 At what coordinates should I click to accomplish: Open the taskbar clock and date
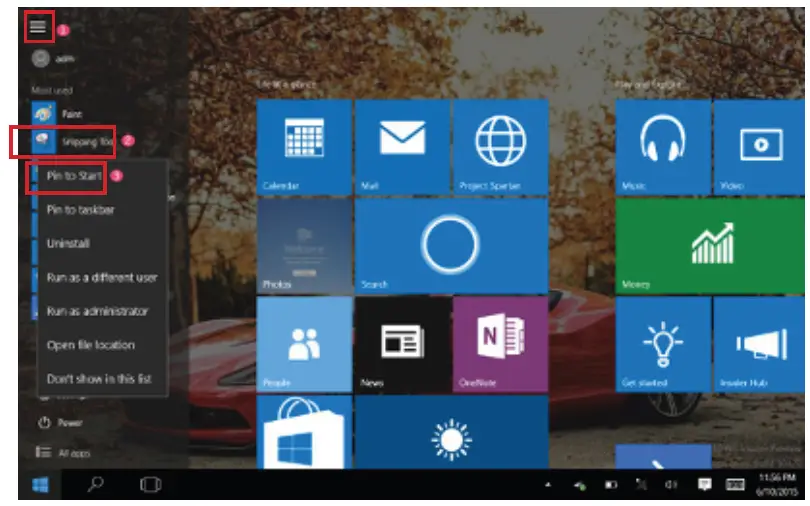coord(777,484)
